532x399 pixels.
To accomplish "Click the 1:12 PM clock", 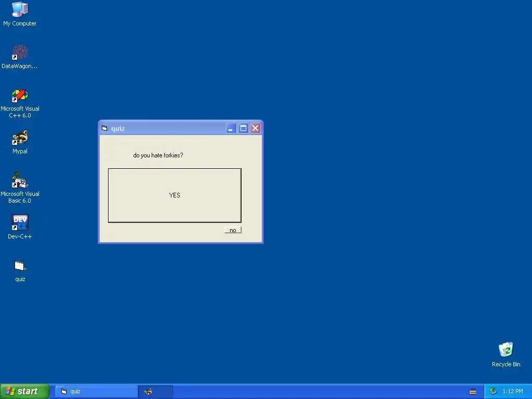I will click(513, 392).
